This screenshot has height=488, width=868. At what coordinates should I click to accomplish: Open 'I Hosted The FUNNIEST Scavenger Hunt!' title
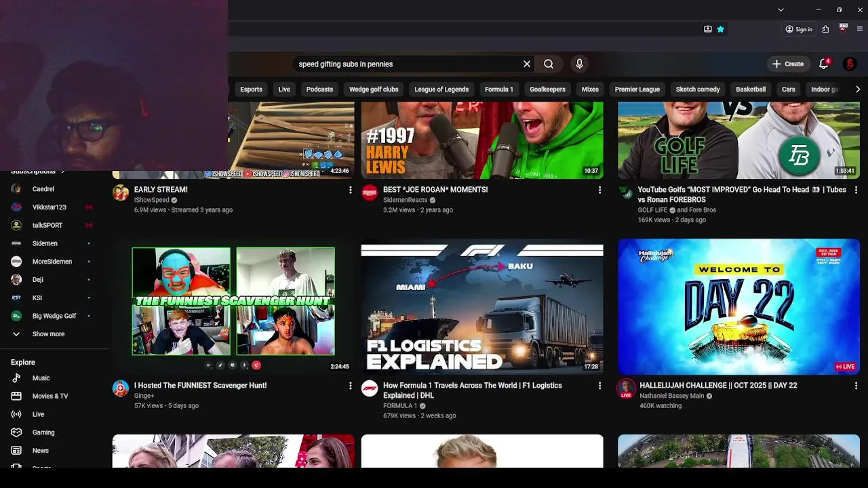[x=201, y=386]
